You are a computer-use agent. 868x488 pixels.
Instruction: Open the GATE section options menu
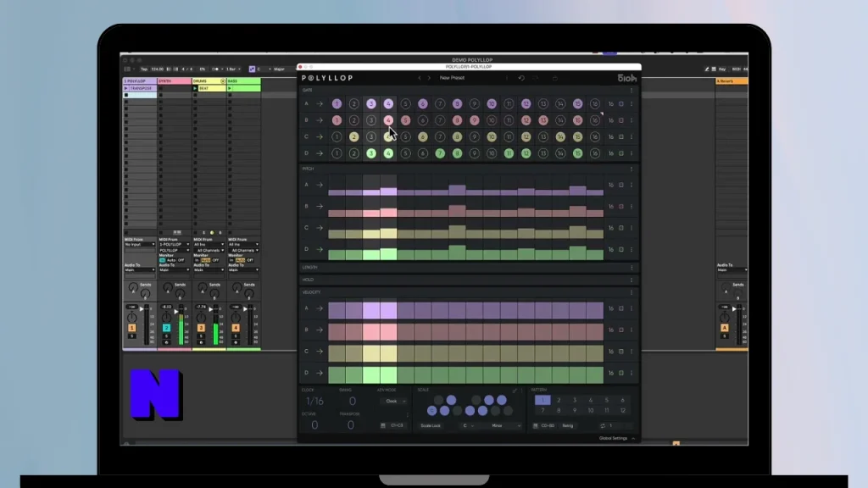(x=632, y=90)
